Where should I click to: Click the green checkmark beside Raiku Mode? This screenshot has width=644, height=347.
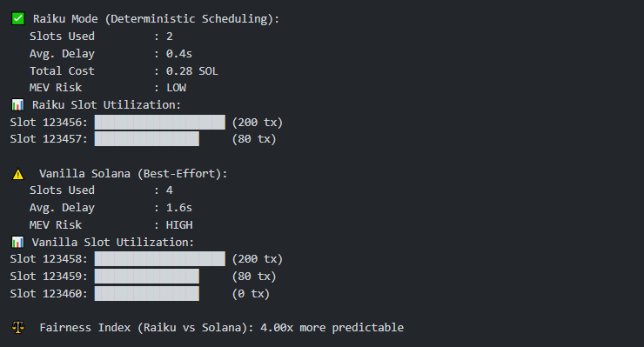coord(18,19)
